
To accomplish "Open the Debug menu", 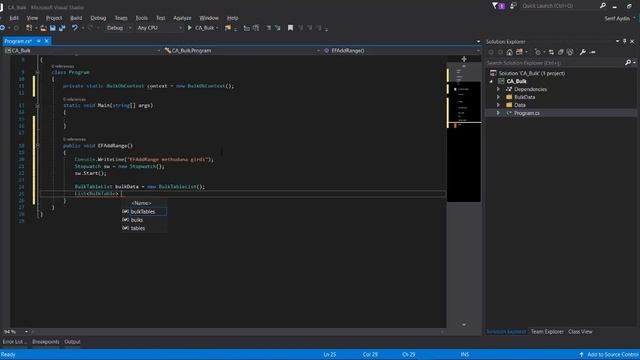I will tap(98, 18).
